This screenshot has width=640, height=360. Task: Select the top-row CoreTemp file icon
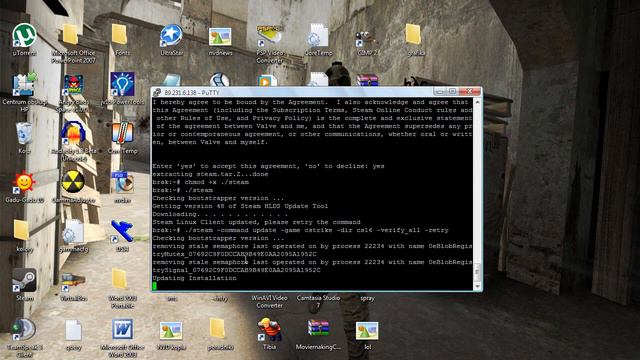pos(318,35)
